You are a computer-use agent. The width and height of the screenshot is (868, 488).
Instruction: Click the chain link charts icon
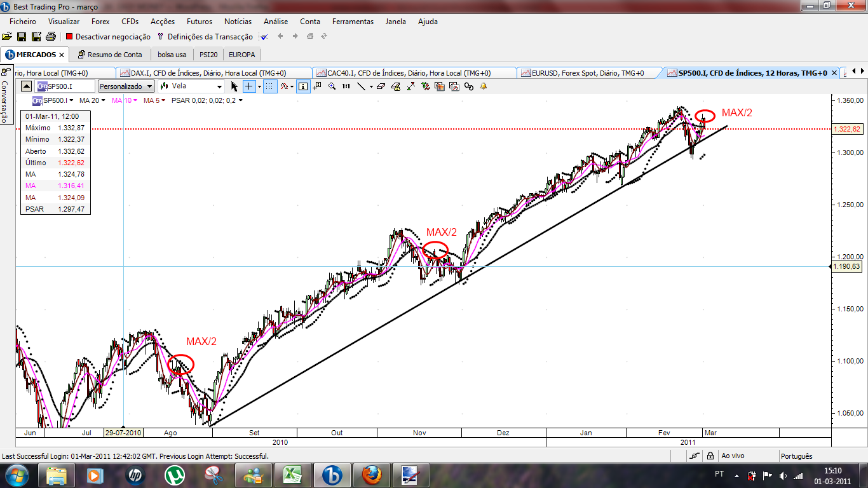coord(469,86)
